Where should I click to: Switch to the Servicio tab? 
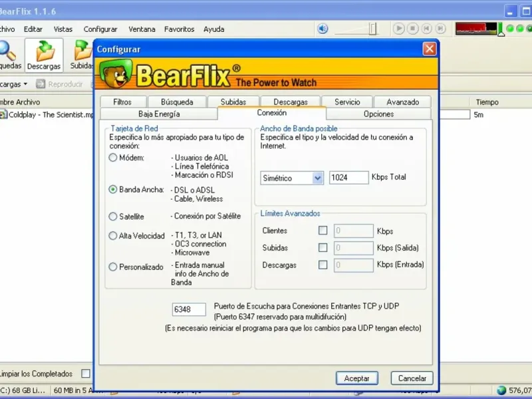pyautogui.click(x=347, y=102)
